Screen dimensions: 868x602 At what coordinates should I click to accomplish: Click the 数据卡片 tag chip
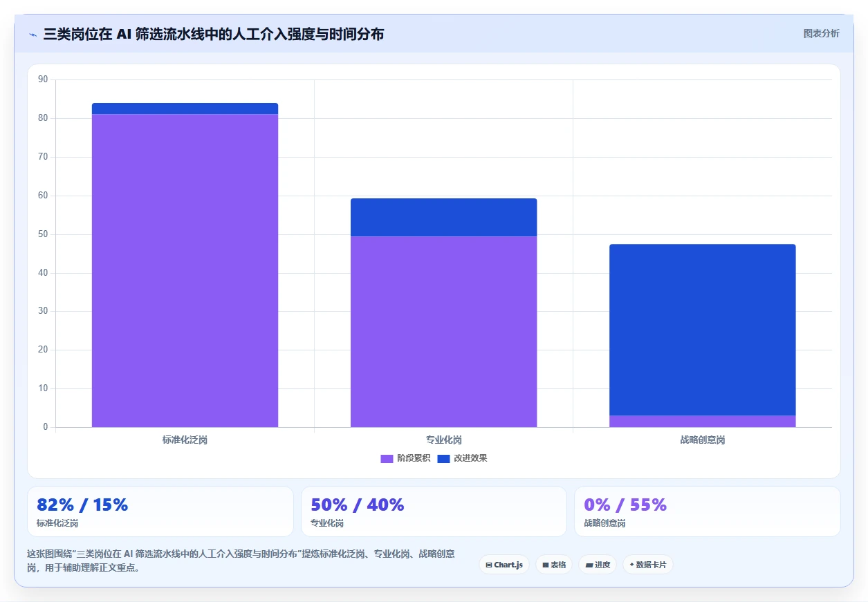[648, 565]
